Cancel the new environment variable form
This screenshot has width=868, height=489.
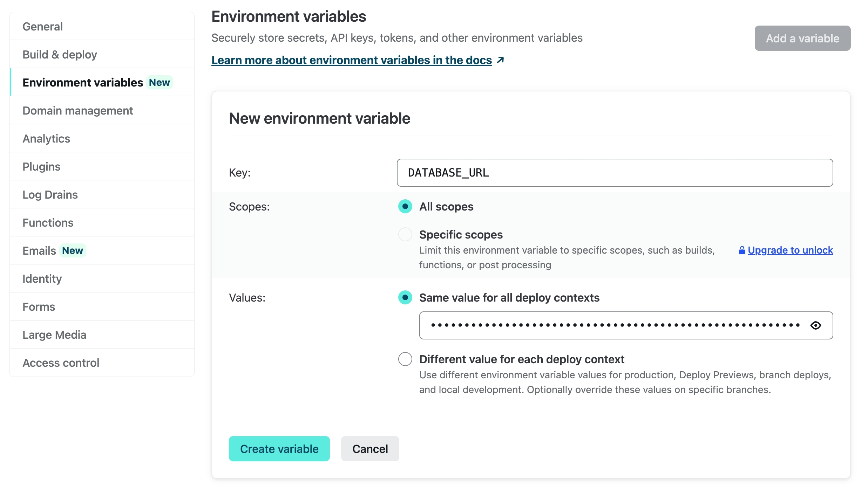[370, 449]
